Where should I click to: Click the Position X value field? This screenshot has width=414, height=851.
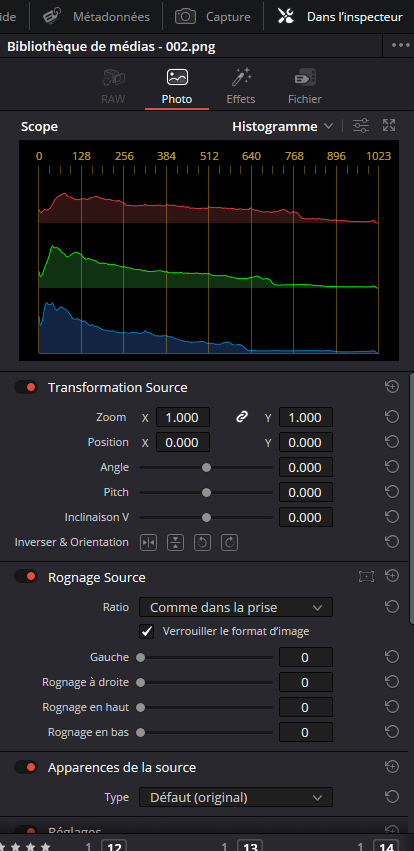click(182, 442)
